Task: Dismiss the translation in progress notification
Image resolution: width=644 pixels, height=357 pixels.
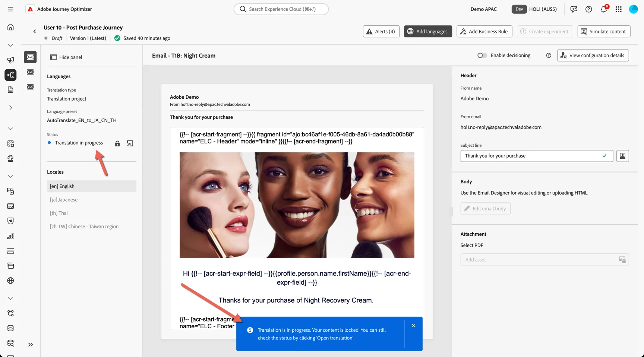Action: [414, 326]
